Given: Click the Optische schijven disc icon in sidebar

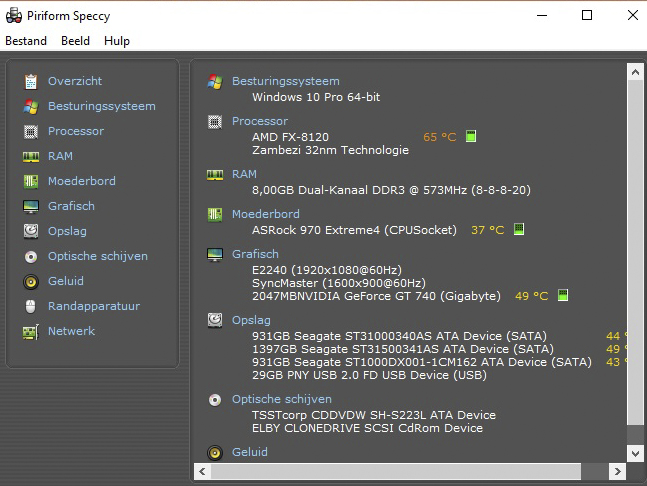Looking at the screenshot, I should tap(30, 256).
